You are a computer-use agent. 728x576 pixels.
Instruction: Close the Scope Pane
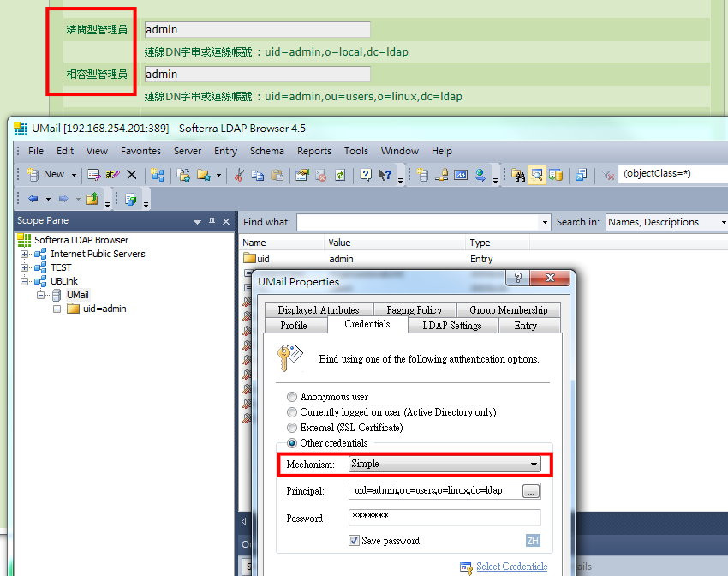[x=226, y=222]
